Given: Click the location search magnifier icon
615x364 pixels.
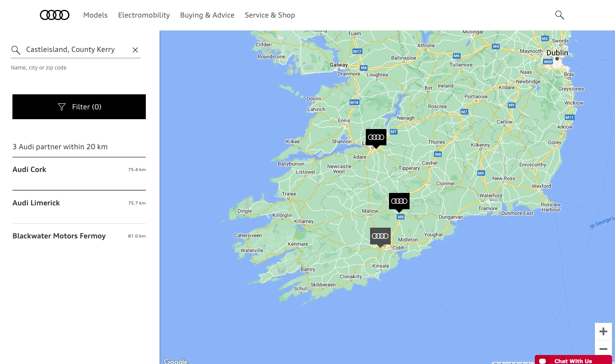Looking at the screenshot, I should [x=16, y=50].
